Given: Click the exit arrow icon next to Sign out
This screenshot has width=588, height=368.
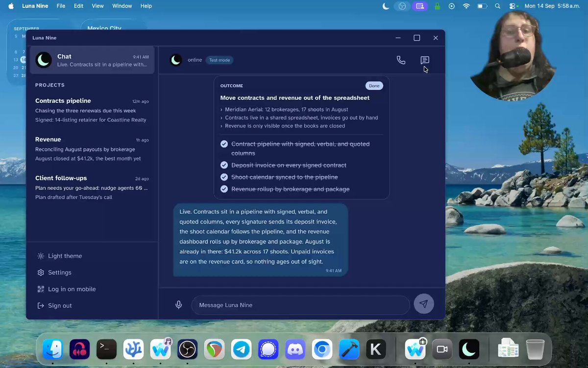Looking at the screenshot, I should coord(41,306).
